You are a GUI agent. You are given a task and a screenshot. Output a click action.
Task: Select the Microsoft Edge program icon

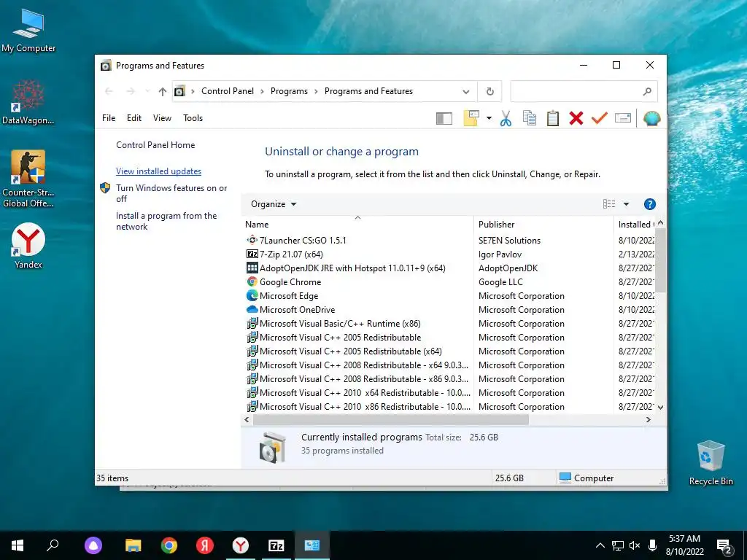(252, 296)
